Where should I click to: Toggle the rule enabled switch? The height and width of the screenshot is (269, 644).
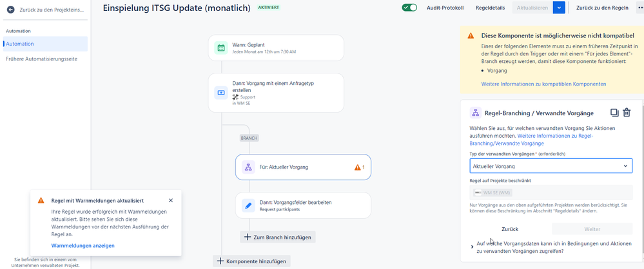click(x=409, y=8)
